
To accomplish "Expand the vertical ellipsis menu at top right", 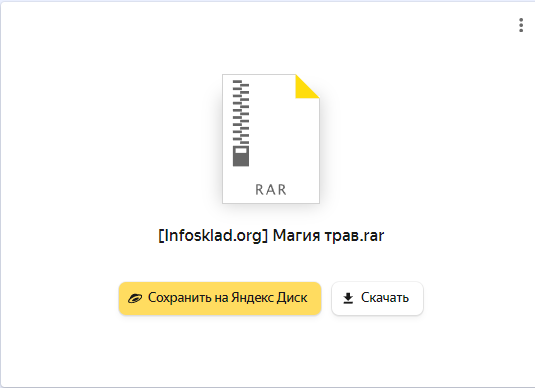I will 521,25.
